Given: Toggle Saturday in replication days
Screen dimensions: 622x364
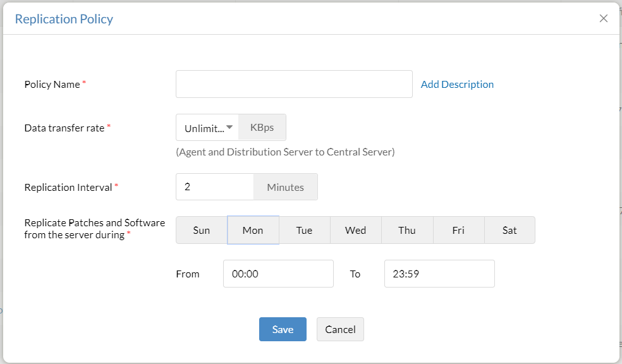Looking at the screenshot, I should [509, 230].
